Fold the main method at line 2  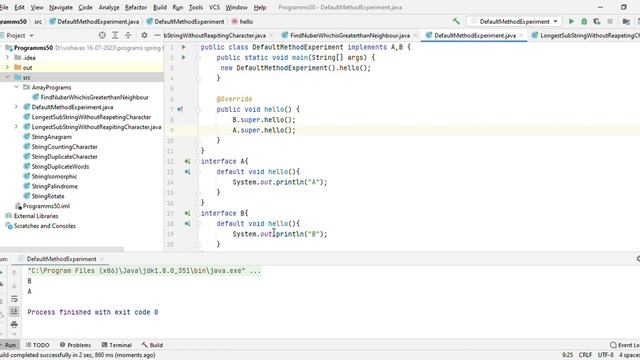point(198,58)
